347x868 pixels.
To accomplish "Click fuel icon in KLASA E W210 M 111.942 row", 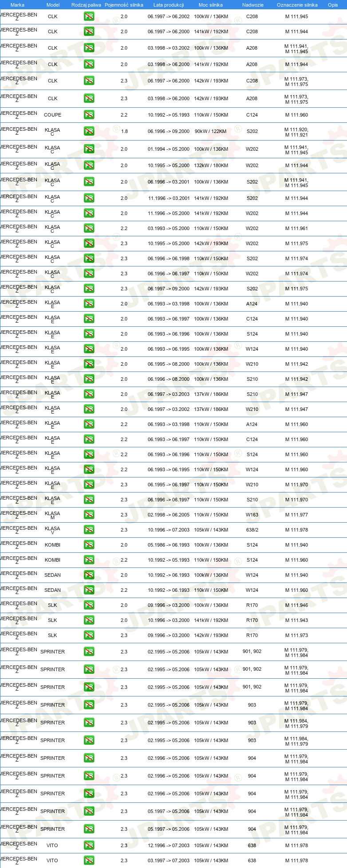I will [89, 364].
